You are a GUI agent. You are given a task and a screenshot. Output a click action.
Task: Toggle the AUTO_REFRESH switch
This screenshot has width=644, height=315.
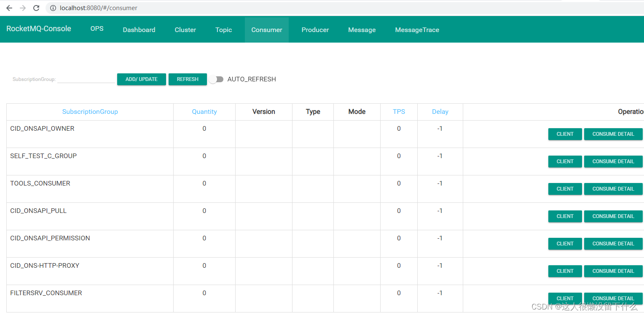(x=216, y=79)
